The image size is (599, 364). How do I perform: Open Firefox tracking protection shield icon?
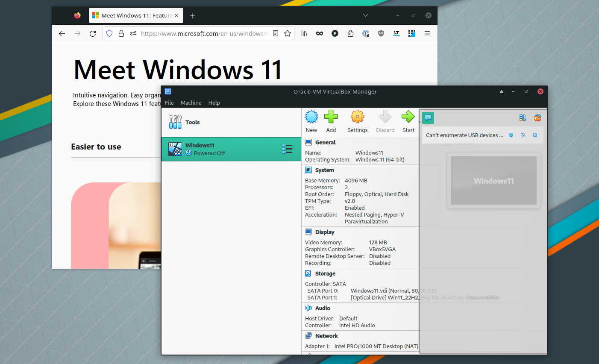[109, 33]
